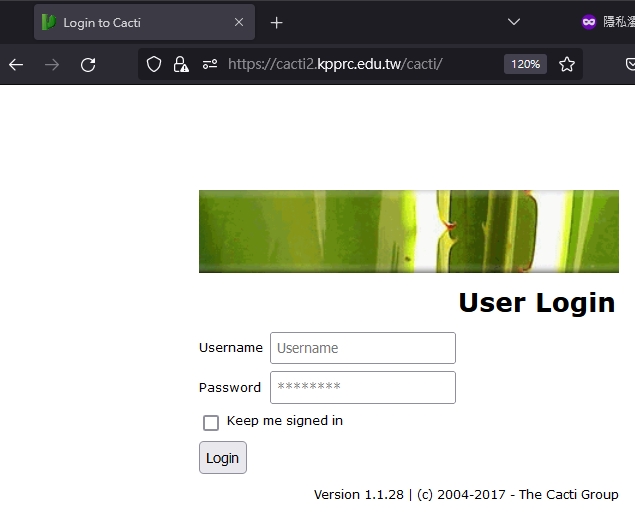This screenshot has width=635, height=523.
Task: Open the Pocket save icon at toolbar edge
Action: coord(630,64)
